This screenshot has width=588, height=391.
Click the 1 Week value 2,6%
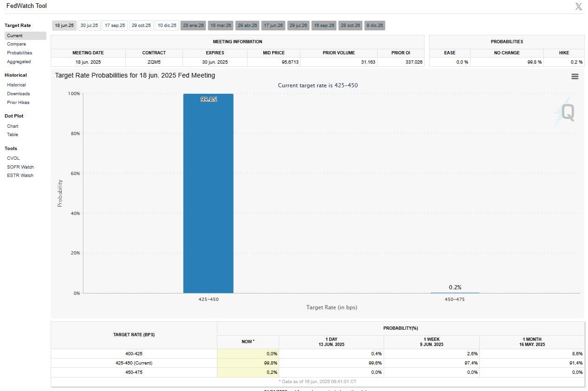(472, 354)
